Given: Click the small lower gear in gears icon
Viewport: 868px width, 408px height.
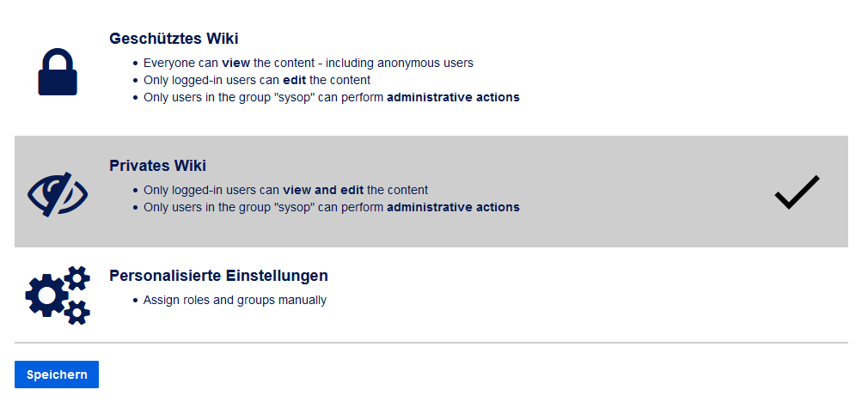Looking at the screenshot, I should (x=77, y=313).
